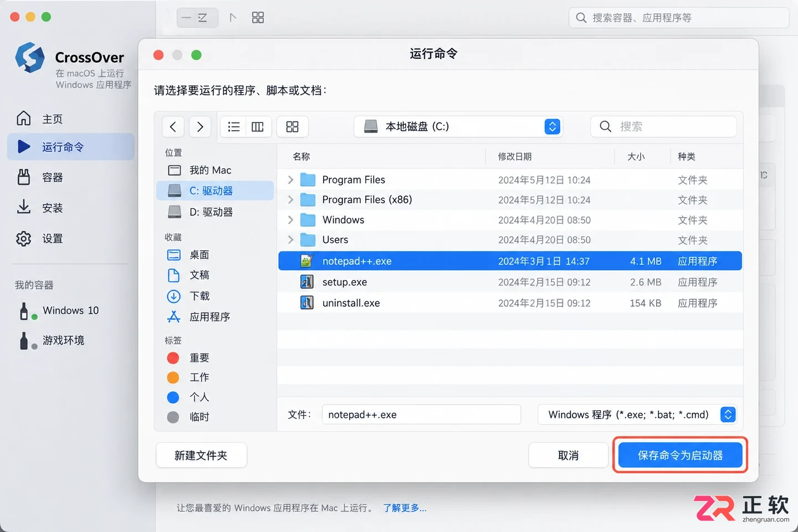Switch to column view
798x532 pixels.
click(258, 127)
